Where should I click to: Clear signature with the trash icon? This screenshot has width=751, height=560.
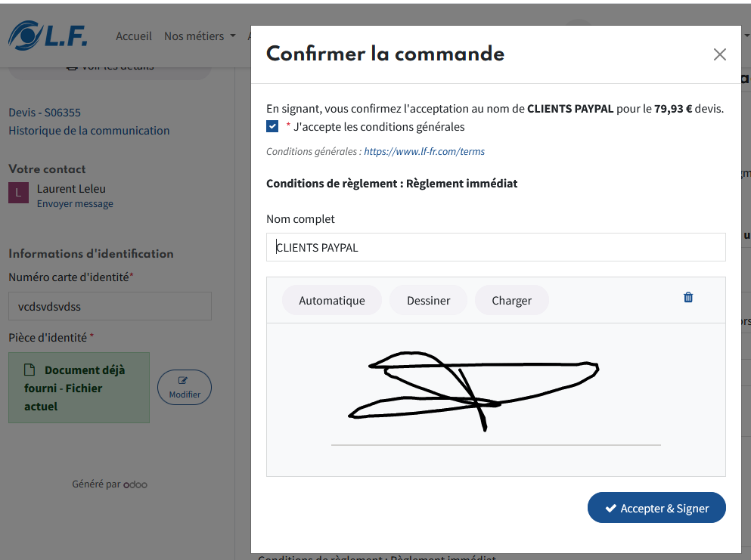coord(687,297)
